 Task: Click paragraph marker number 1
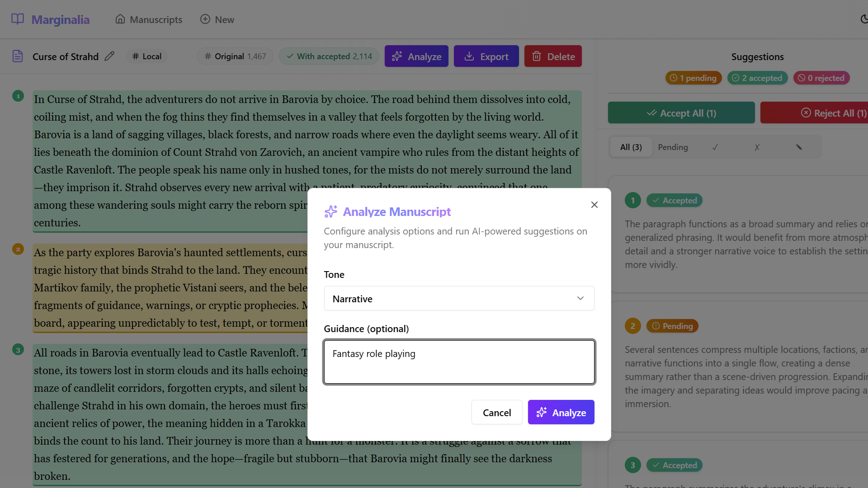[x=18, y=96]
